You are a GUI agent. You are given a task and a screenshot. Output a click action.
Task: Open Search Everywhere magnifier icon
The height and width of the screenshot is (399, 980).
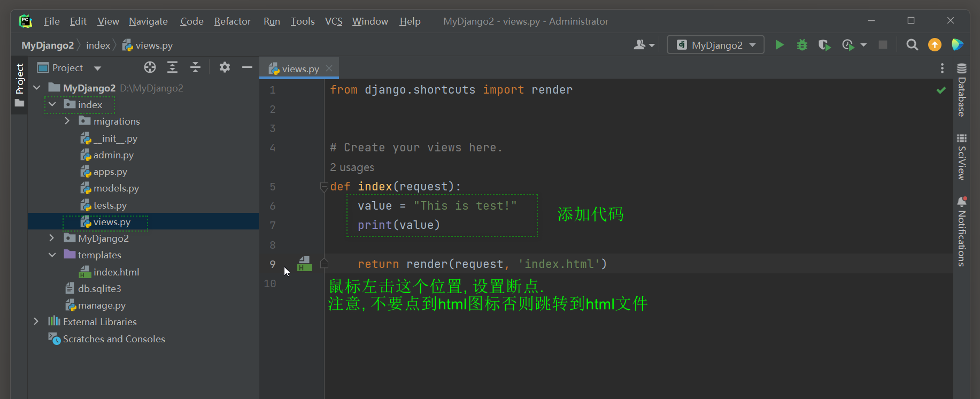[912, 45]
